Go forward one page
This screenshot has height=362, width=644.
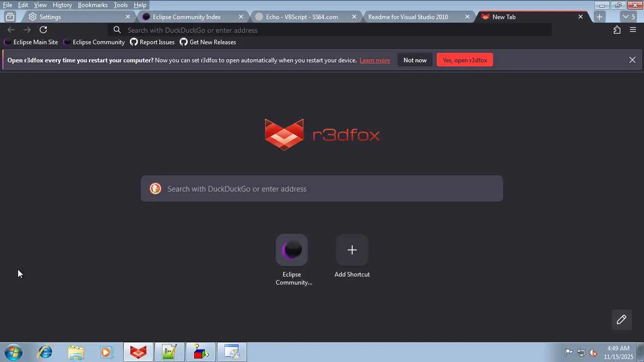[x=27, y=30]
